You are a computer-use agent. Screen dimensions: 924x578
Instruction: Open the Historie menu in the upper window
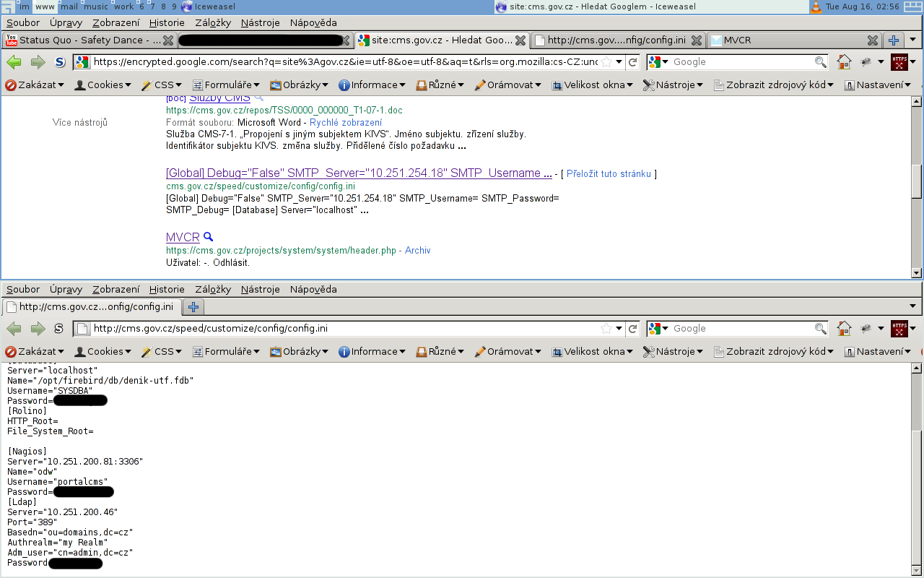pyautogui.click(x=167, y=23)
